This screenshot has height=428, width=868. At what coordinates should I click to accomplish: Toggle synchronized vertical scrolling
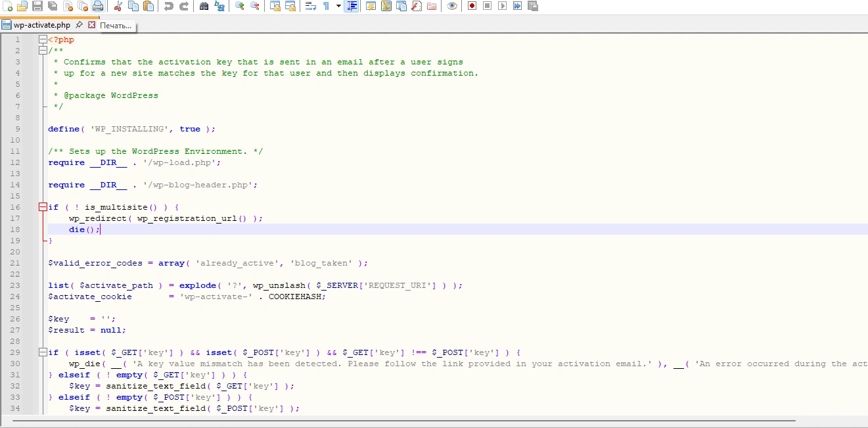pos(275,6)
